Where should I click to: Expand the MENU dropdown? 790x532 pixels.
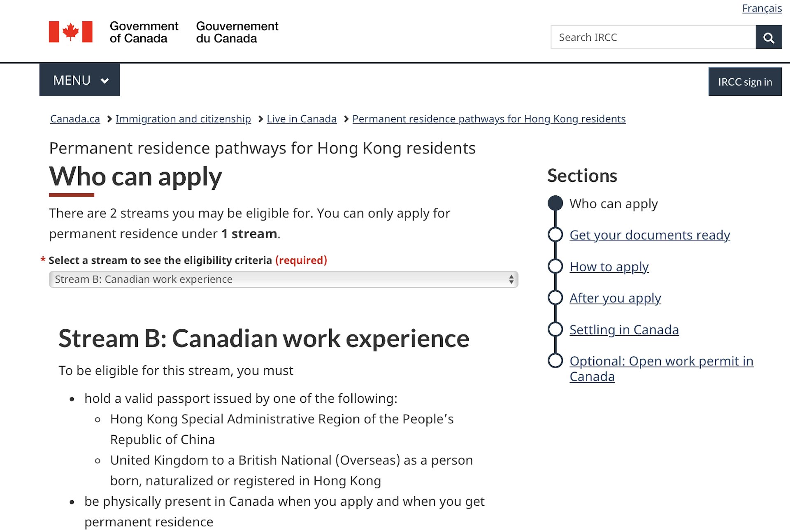[79, 80]
